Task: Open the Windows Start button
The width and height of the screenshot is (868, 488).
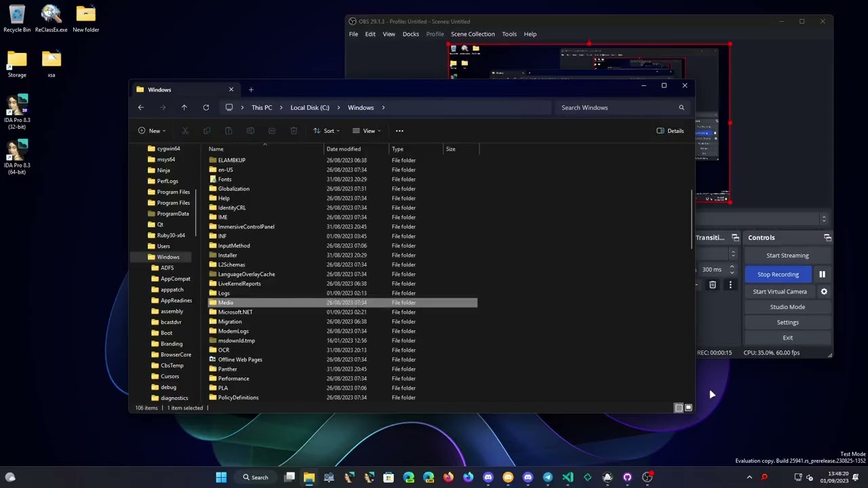Action: pyautogui.click(x=221, y=477)
